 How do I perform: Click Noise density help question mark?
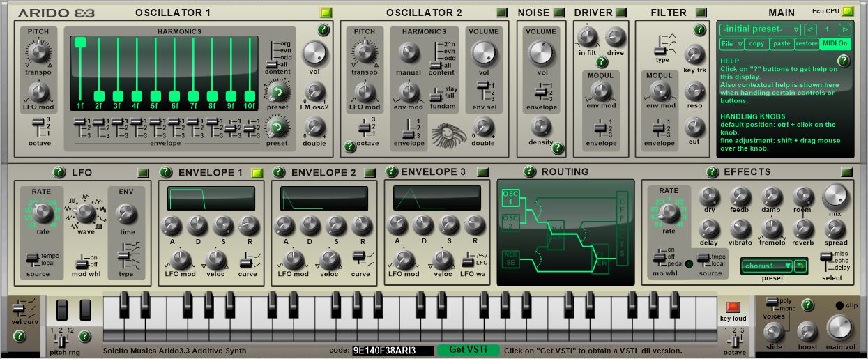(x=558, y=148)
